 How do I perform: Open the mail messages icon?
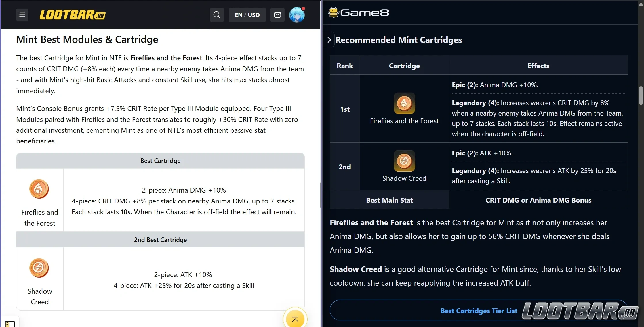(277, 15)
